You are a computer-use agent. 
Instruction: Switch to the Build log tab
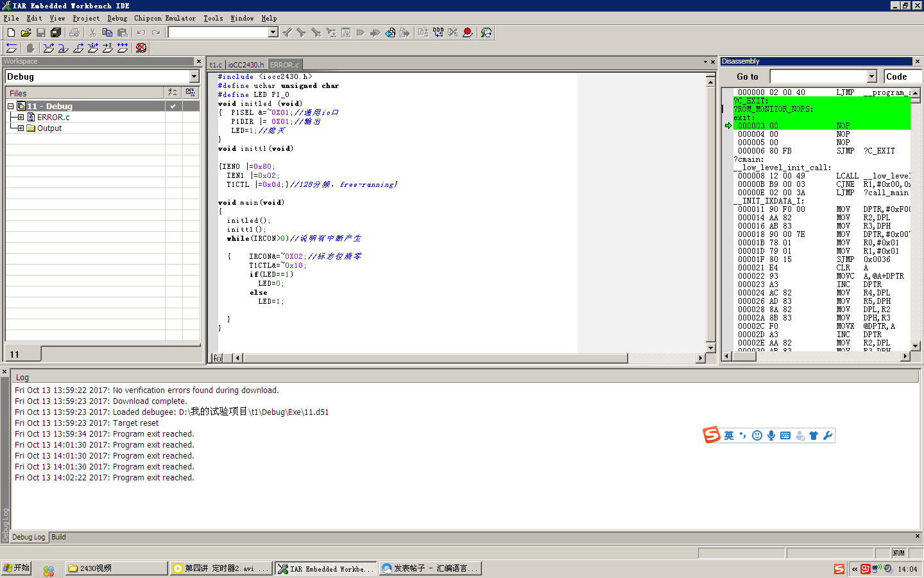click(58, 537)
